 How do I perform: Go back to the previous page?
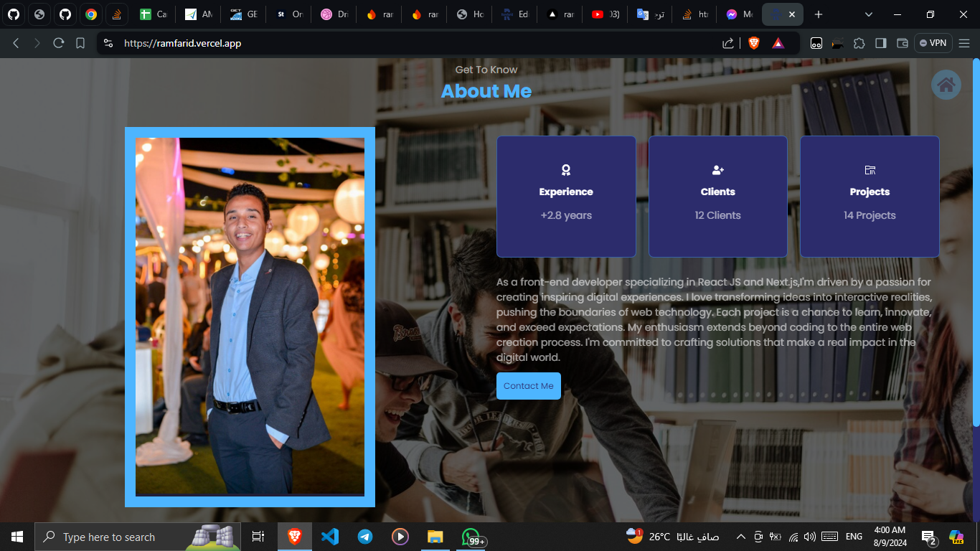(x=16, y=43)
